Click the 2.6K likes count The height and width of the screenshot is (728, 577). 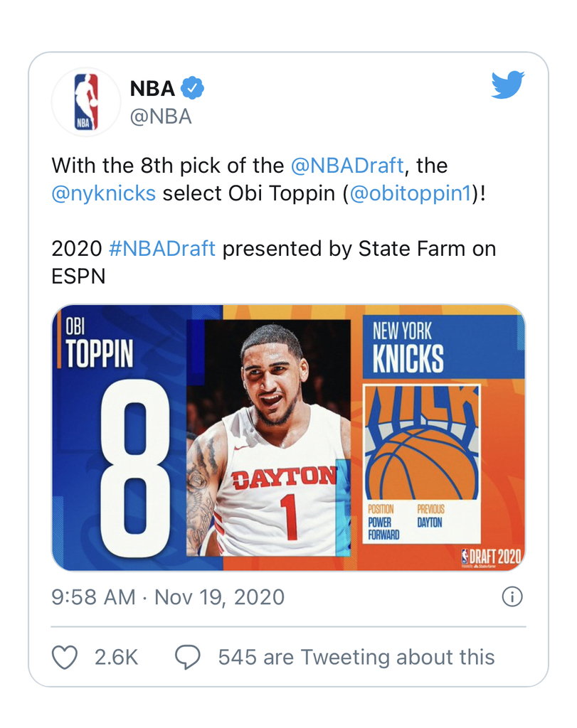click(116, 658)
